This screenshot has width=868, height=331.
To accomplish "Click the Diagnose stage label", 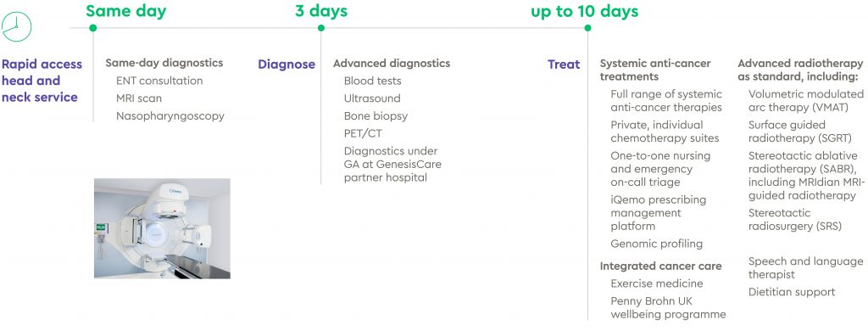I will pos(287,65).
